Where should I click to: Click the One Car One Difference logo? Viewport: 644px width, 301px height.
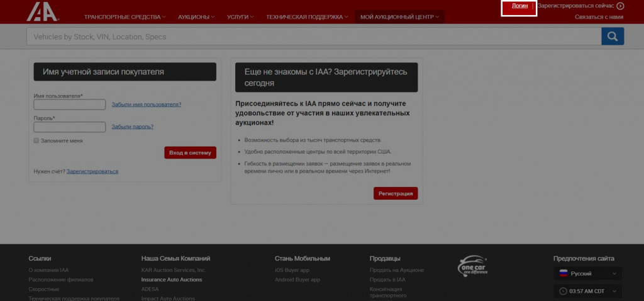click(x=472, y=266)
